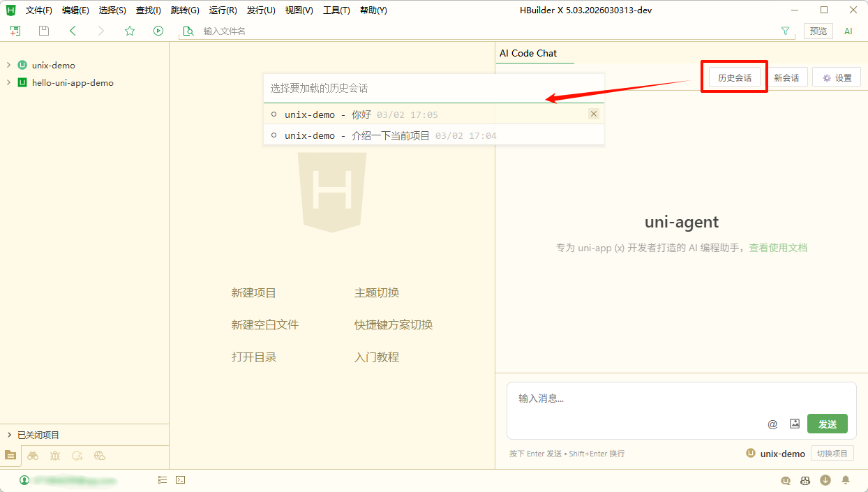Click the new file icon in toolbar
The width and height of the screenshot is (868, 492).
pyautogui.click(x=15, y=31)
